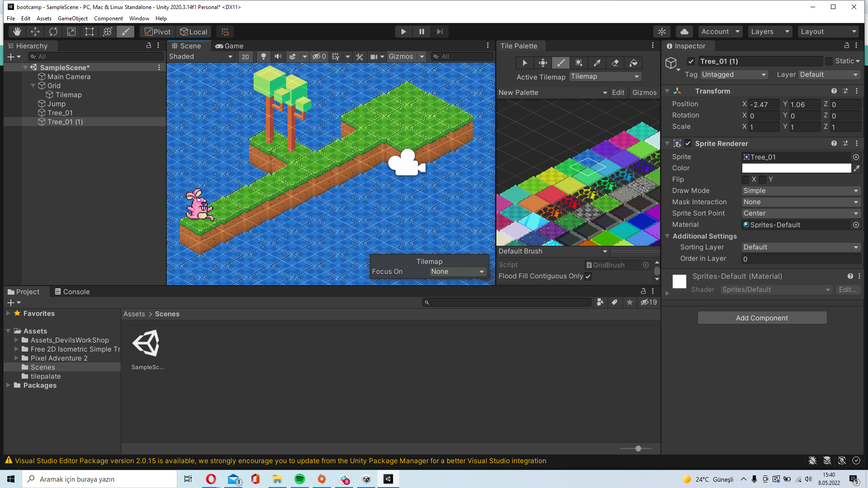The width and height of the screenshot is (868, 488).
Task: Open the Active Tilemap dropdown
Action: click(605, 76)
